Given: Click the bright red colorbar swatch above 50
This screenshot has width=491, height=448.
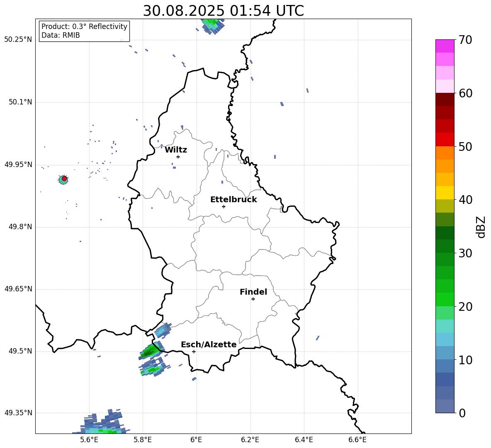Looking at the screenshot, I should click(x=445, y=140).
